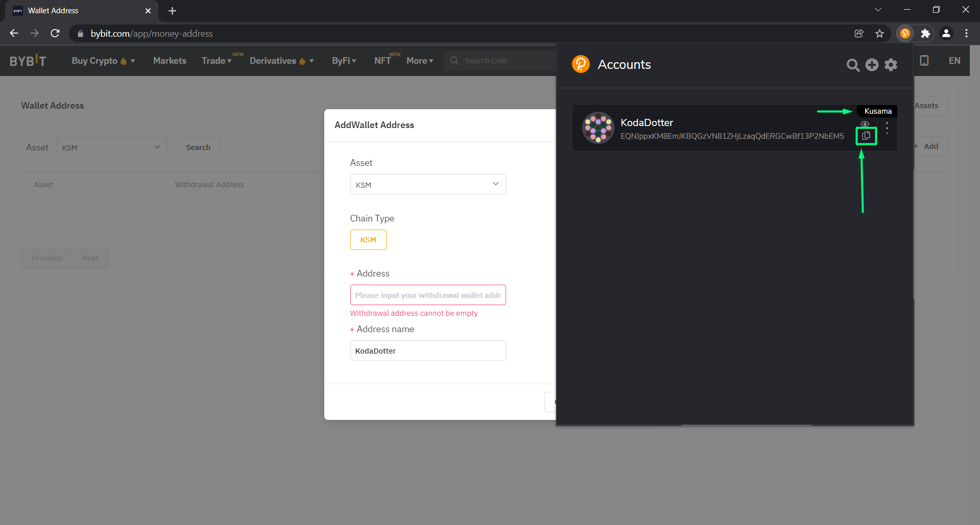This screenshot has height=525, width=980.
Task: Click the Search button
Action: (198, 147)
